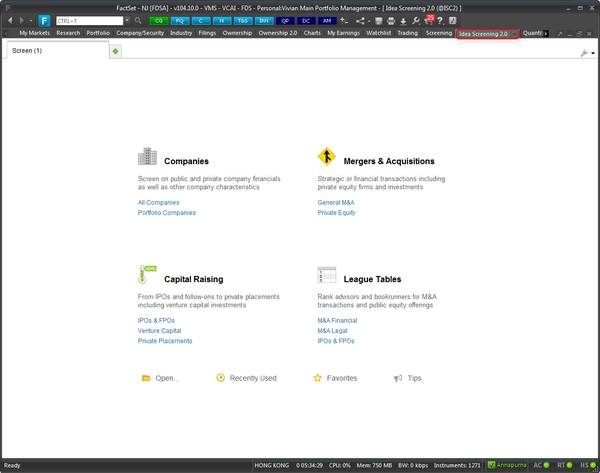Screen dimensions: 600x473
Task: Open Private Equity link
Action: (336, 213)
